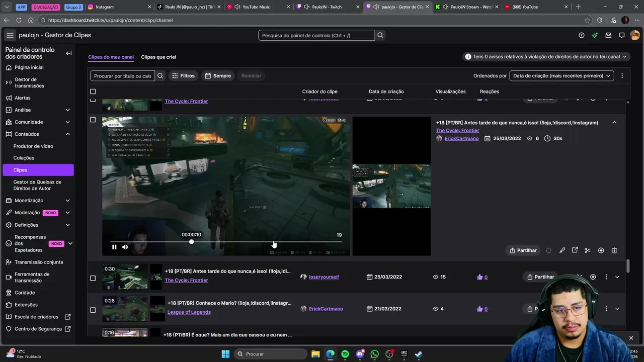Feature the clip by loseryourself with star icon
Viewport: 644px width, 362px height.
tap(593, 277)
